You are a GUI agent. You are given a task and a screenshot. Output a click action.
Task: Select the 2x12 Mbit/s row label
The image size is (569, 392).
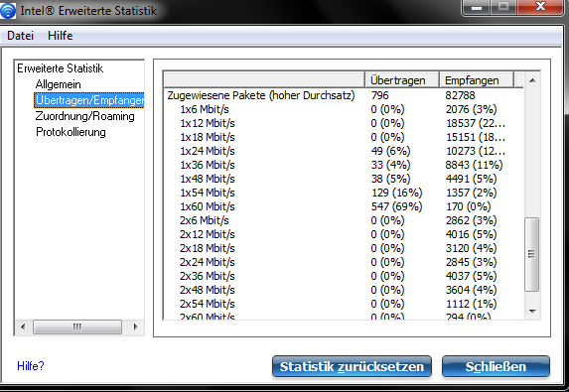tap(208, 234)
